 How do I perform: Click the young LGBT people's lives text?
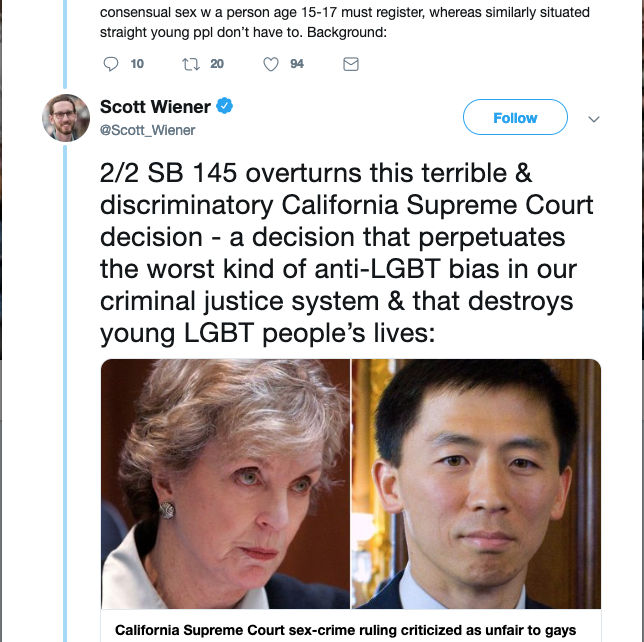tap(267, 333)
